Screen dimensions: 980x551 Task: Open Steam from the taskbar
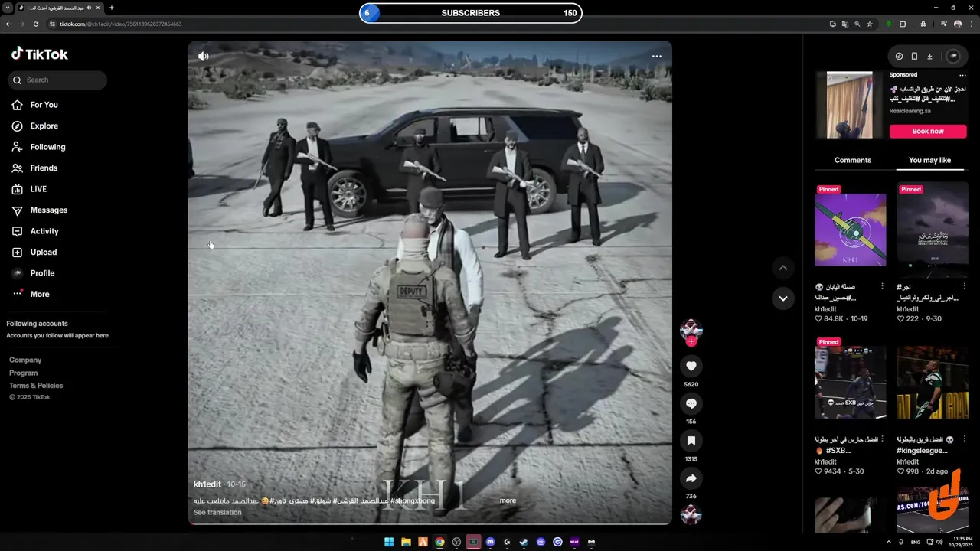(x=524, y=542)
